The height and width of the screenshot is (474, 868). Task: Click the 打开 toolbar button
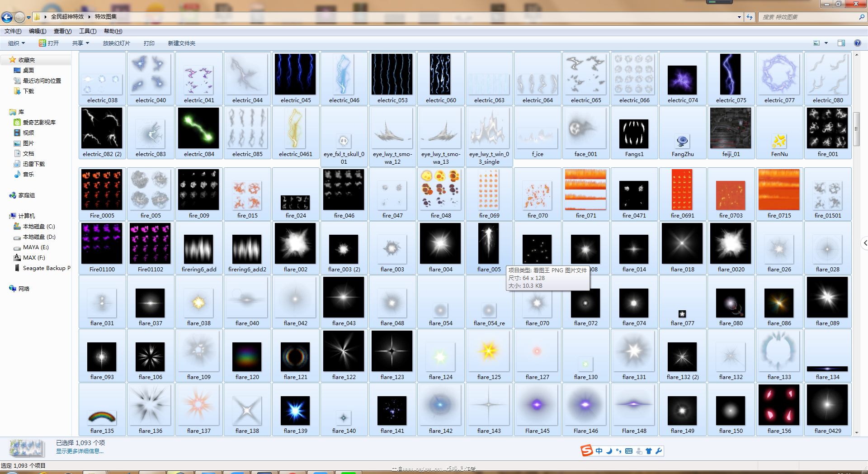[49, 43]
